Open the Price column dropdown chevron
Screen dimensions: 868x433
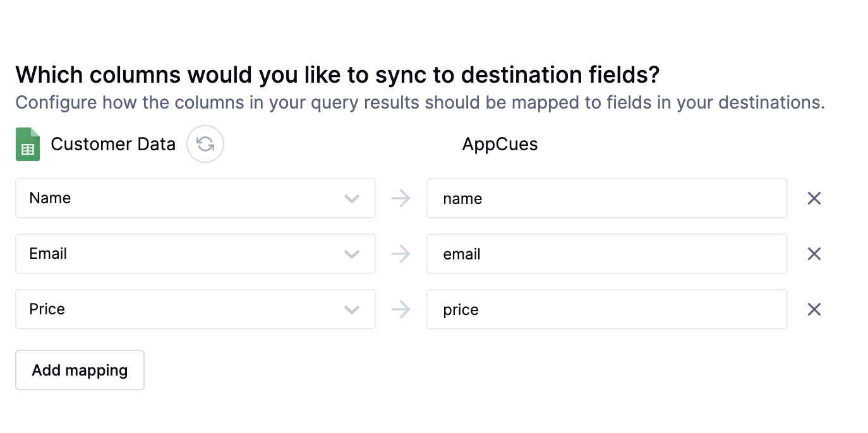click(x=352, y=310)
